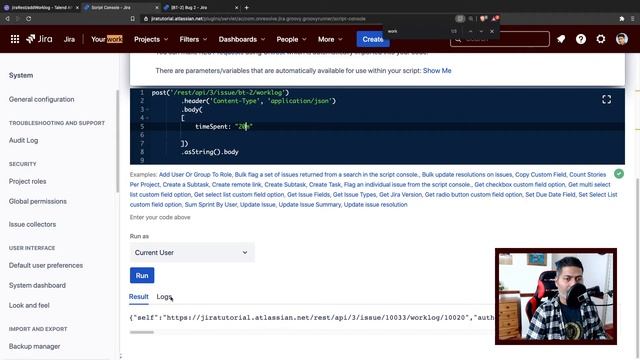The image size is (640, 360).
Task: Open the Help question mark icon
Action: [x=581, y=39]
